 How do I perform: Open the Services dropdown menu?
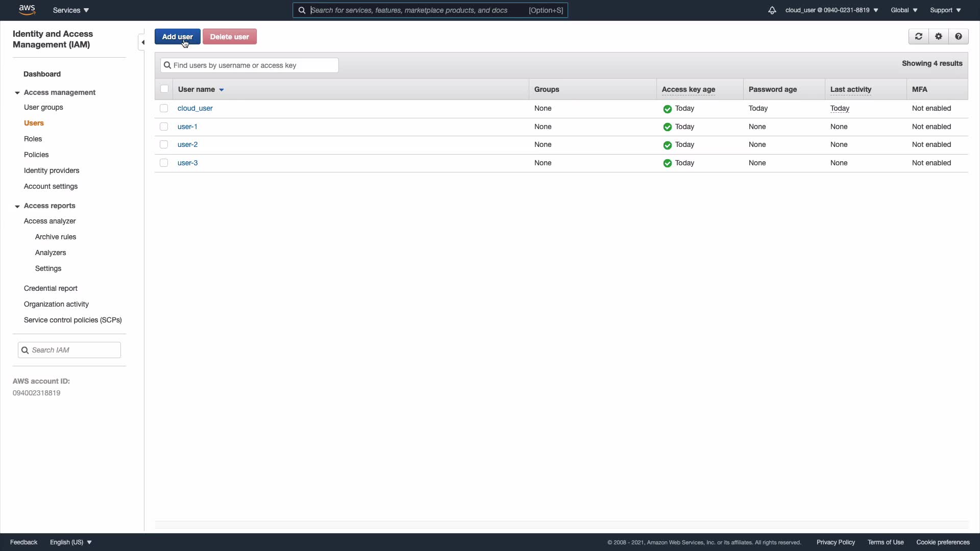tap(71, 10)
